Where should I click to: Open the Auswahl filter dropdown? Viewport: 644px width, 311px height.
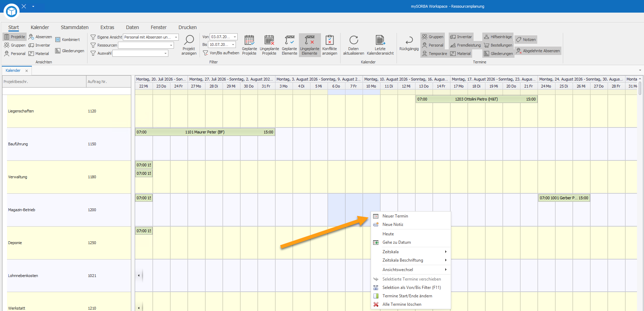click(166, 53)
